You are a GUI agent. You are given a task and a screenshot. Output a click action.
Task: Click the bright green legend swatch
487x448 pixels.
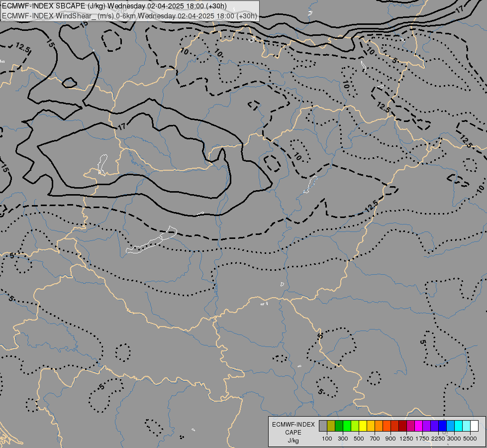[x=347, y=426]
